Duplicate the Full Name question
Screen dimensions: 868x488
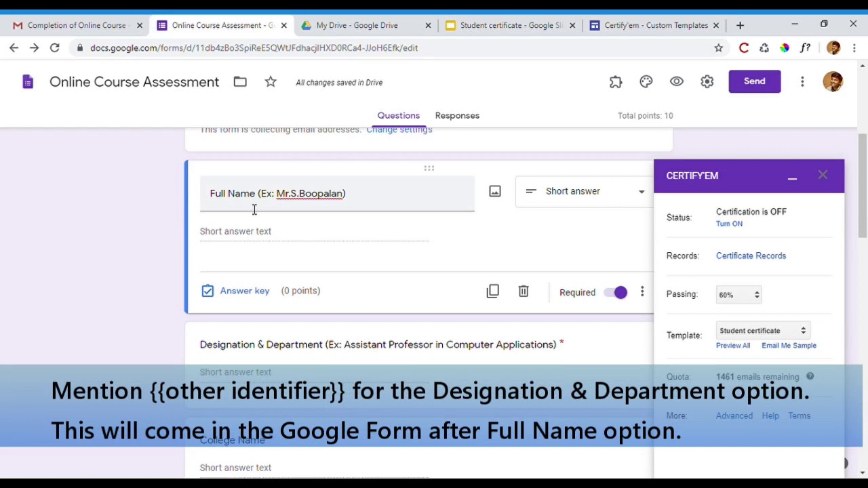[x=493, y=291]
